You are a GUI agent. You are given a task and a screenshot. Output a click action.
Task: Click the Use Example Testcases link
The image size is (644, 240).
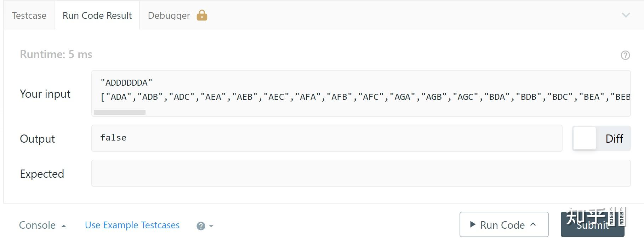coord(132,225)
